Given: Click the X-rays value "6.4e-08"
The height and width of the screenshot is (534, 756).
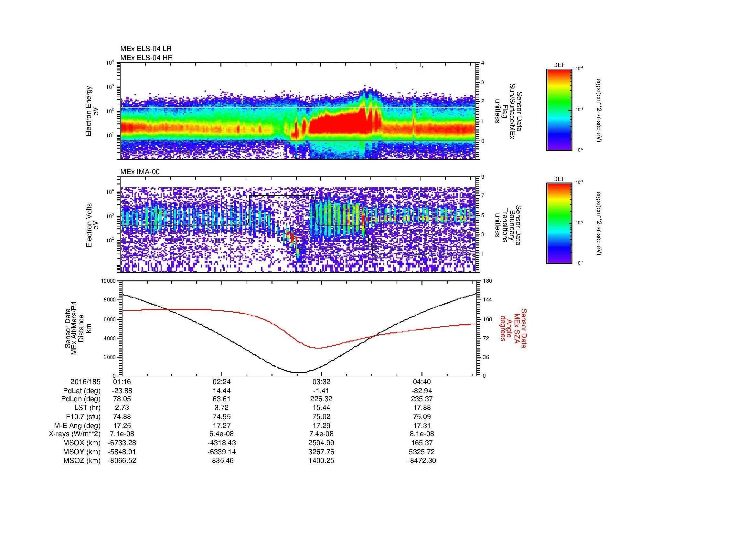Looking at the screenshot, I should [x=222, y=434].
